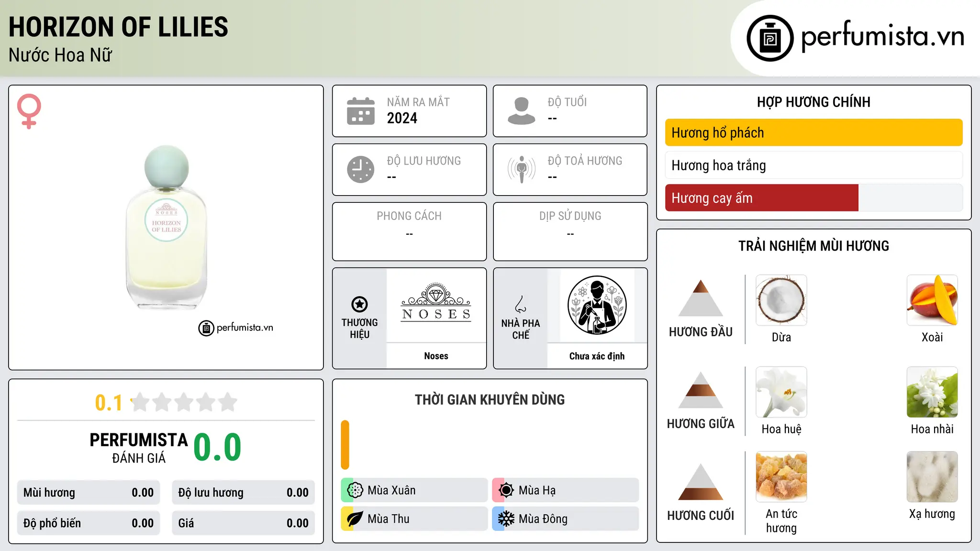Open the Hoa nhài jasmine note image
The height and width of the screenshot is (551, 980).
pos(932,392)
